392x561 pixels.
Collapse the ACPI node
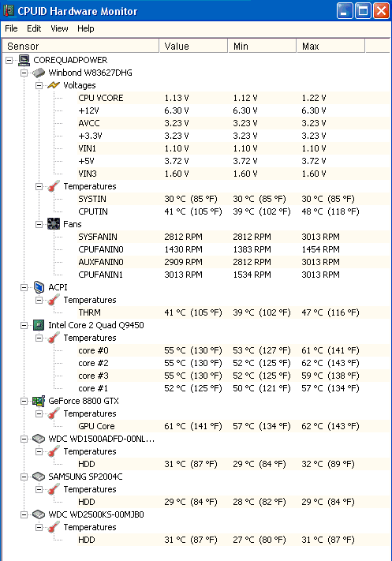click(24, 287)
